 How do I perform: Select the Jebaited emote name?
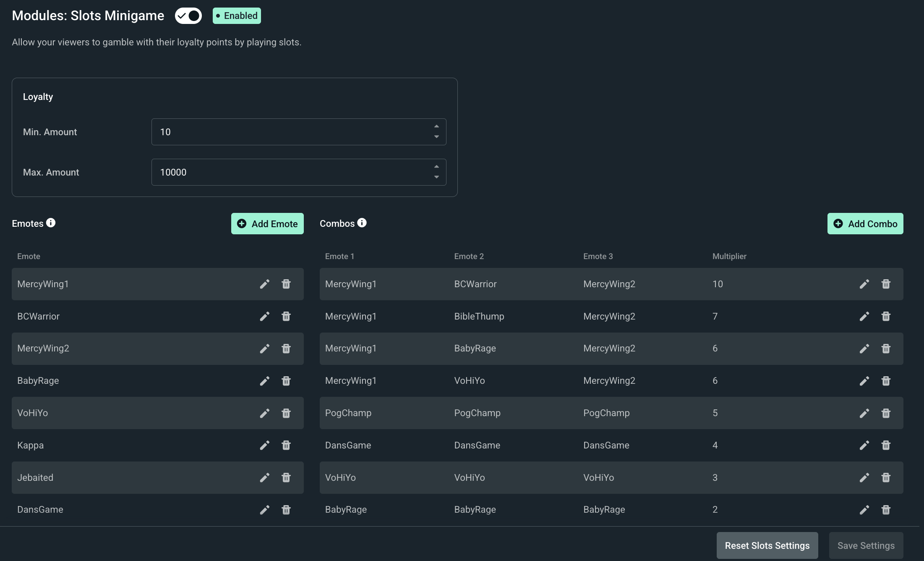point(35,477)
